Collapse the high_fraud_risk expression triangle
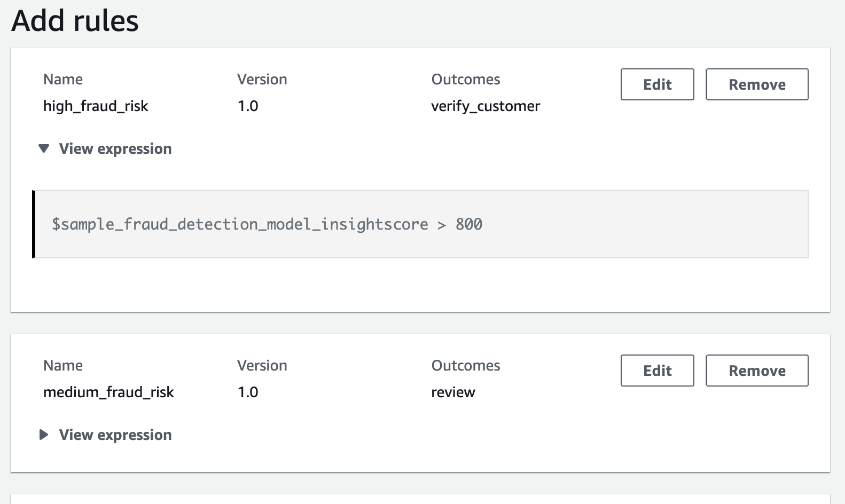 click(x=44, y=148)
